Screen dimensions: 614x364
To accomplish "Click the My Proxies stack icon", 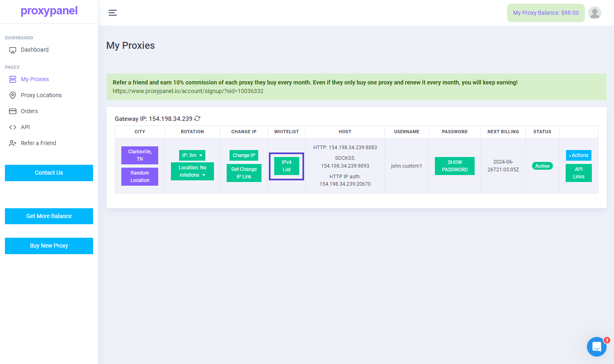I will tap(13, 79).
